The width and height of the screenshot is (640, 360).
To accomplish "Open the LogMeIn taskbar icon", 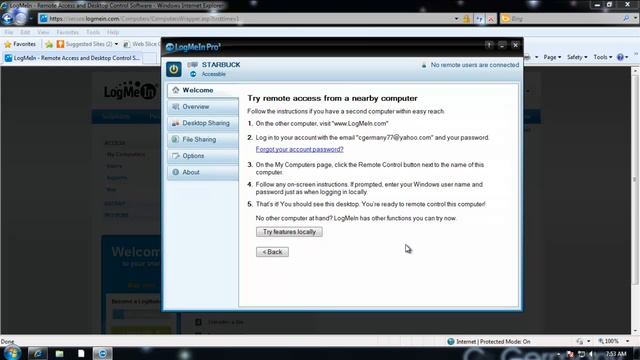I will (x=102, y=353).
